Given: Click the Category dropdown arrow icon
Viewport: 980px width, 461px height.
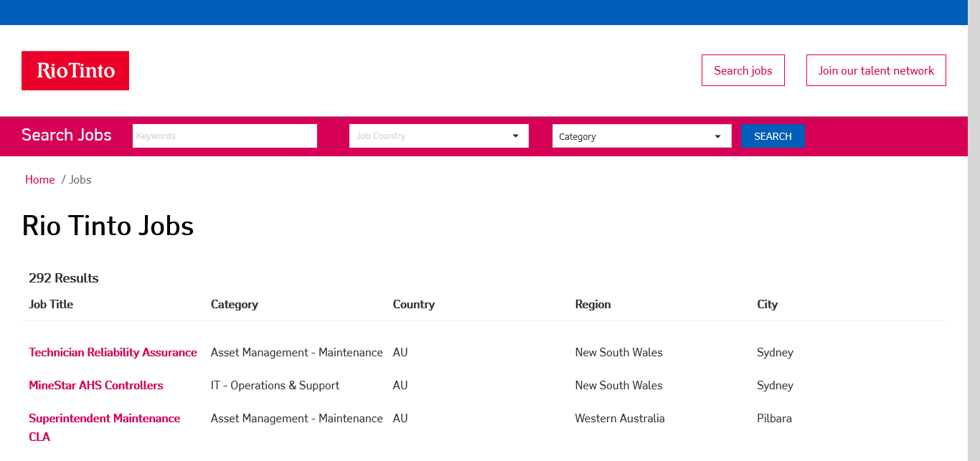Looking at the screenshot, I should tap(717, 136).
